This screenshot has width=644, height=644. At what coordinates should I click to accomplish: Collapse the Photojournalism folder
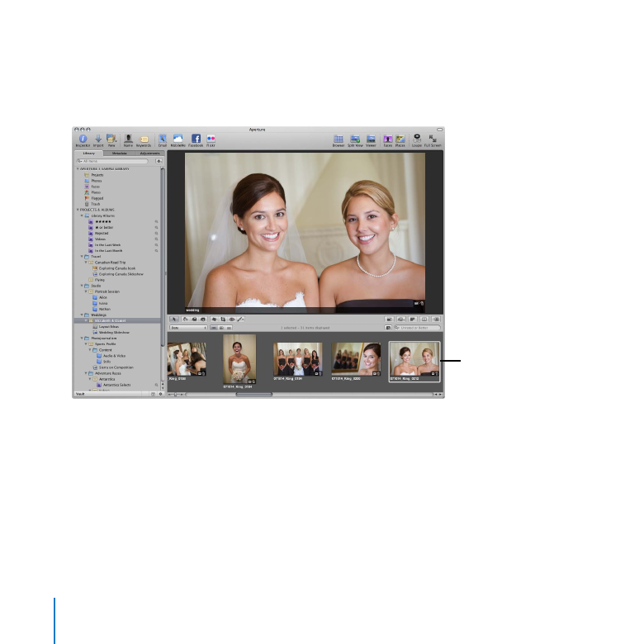[82, 338]
